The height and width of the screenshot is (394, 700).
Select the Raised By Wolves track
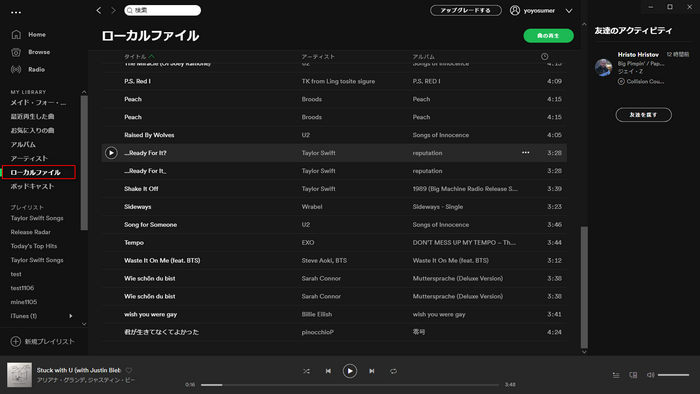[x=334, y=135]
